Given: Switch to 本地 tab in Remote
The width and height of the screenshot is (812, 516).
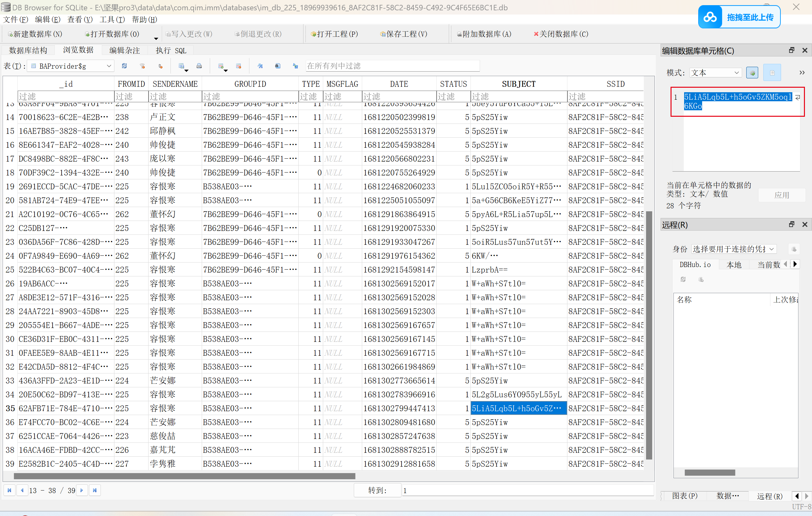Looking at the screenshot, I should click(x=734, y=264).
